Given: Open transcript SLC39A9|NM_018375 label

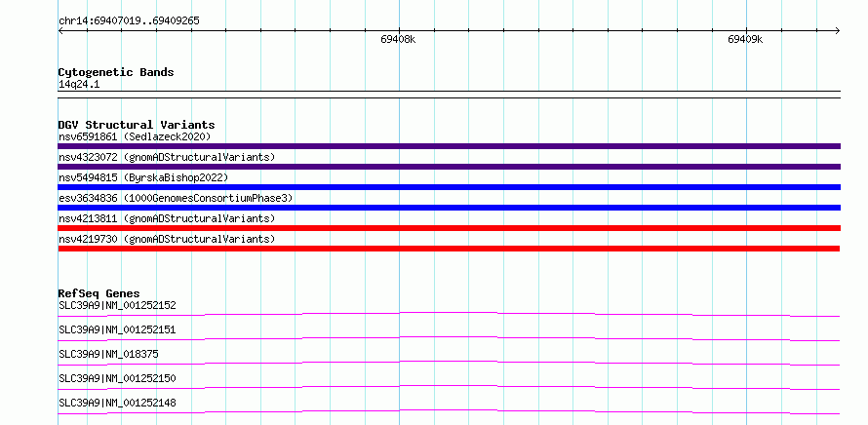Looking at the screenshot, I should [x=108, y=354].
